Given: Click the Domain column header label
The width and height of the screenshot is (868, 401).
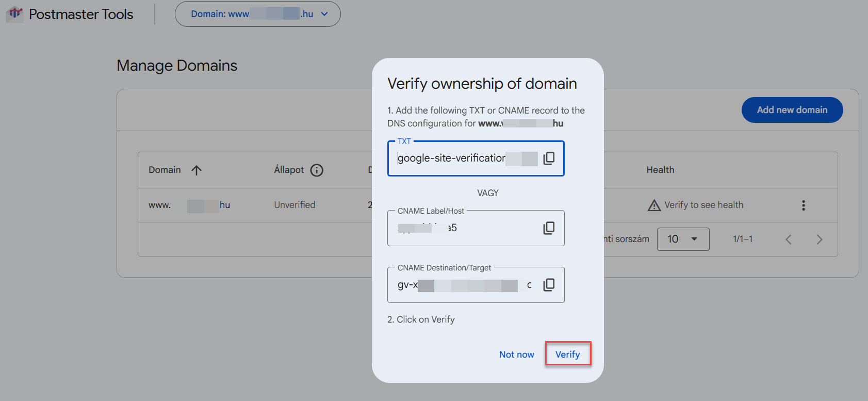Looking at the screenshot, I should point(165,170).
